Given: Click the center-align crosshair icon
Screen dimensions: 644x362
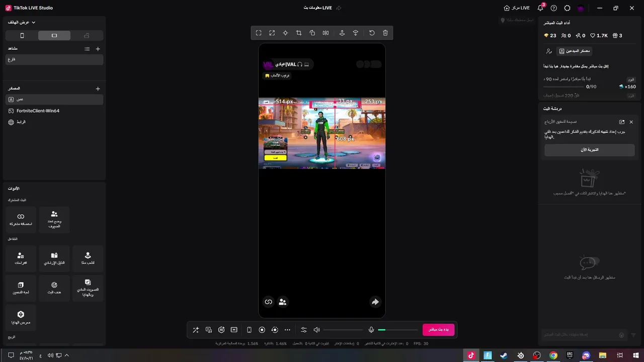Looking at the screenshot, I should pyautogui.click(x=285, y=33).
